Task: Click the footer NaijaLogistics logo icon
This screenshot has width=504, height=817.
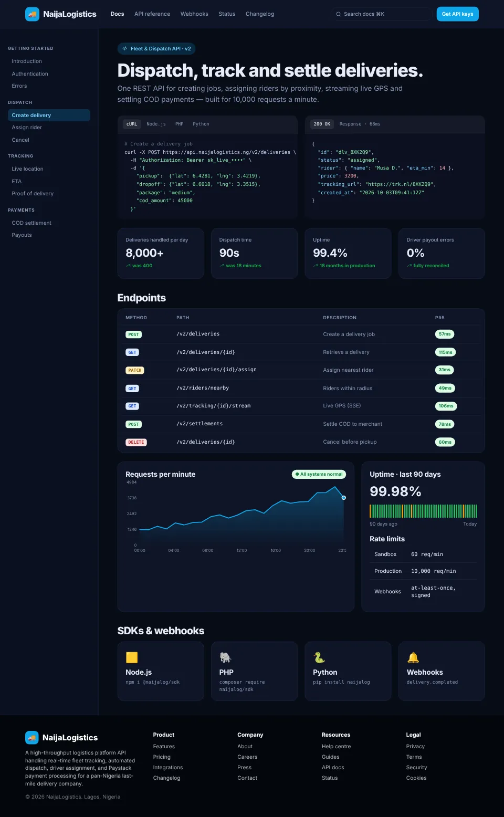Action: pos(32,738)
